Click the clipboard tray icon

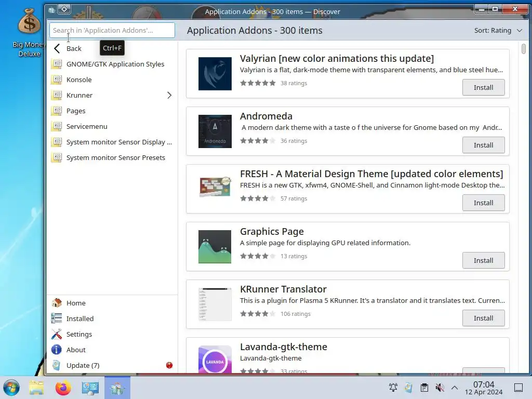pyautogui.click(x=424, y=388)
